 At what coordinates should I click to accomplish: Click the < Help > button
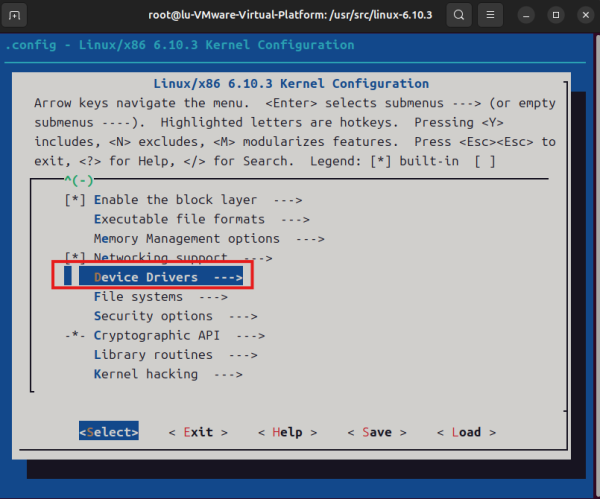tap(287, 432)
